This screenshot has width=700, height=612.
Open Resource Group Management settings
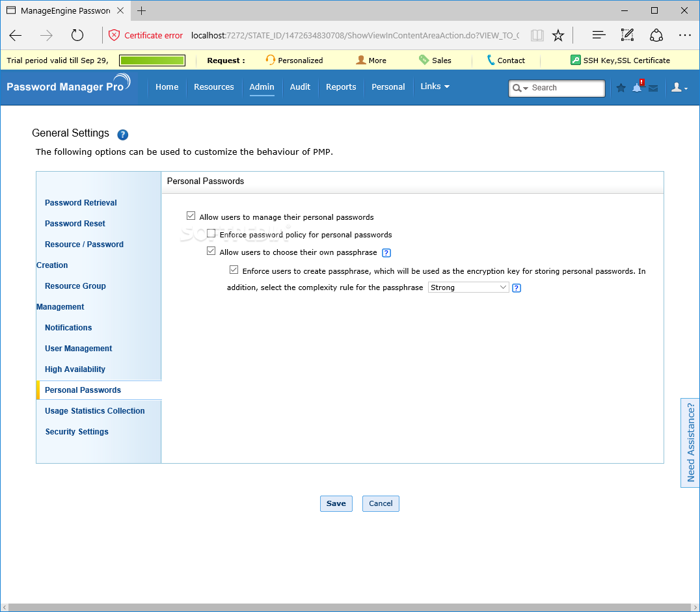(72, 297)
